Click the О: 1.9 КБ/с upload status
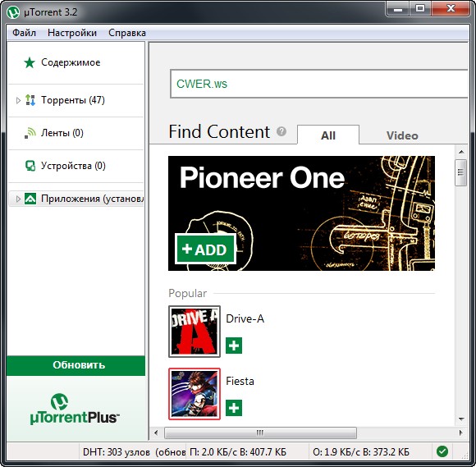 370,452
